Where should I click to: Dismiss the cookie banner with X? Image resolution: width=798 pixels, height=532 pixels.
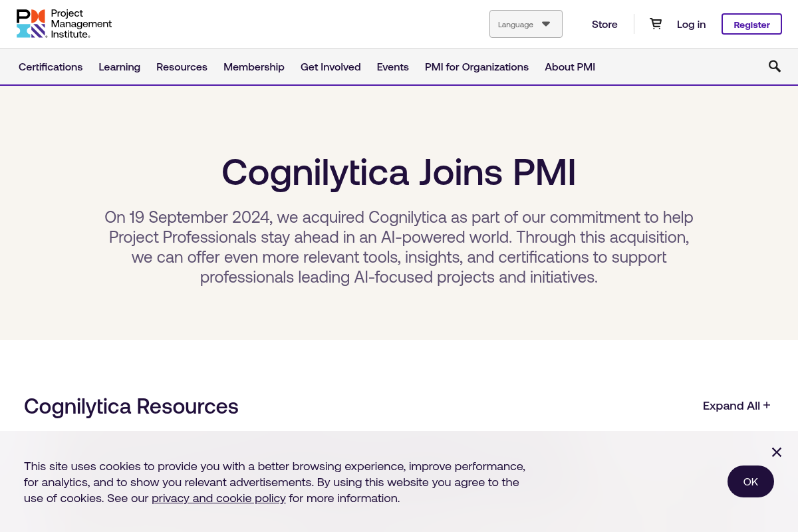[x=776, y=452]
